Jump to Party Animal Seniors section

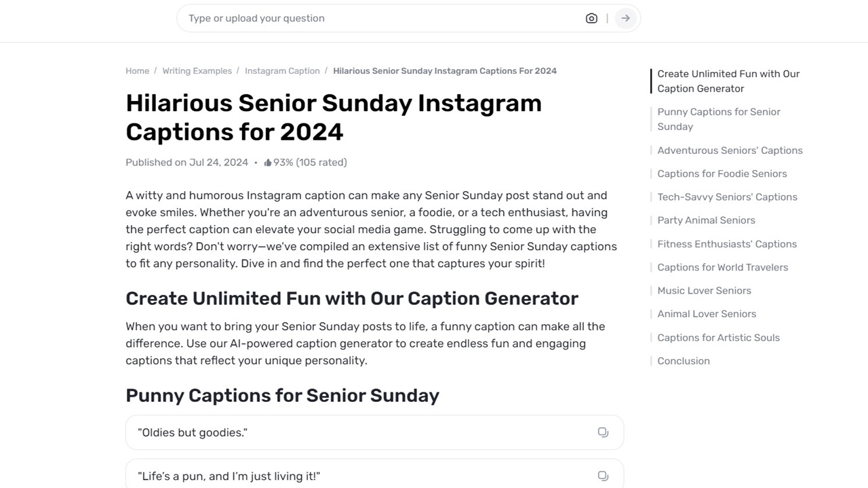coord(706,220)
